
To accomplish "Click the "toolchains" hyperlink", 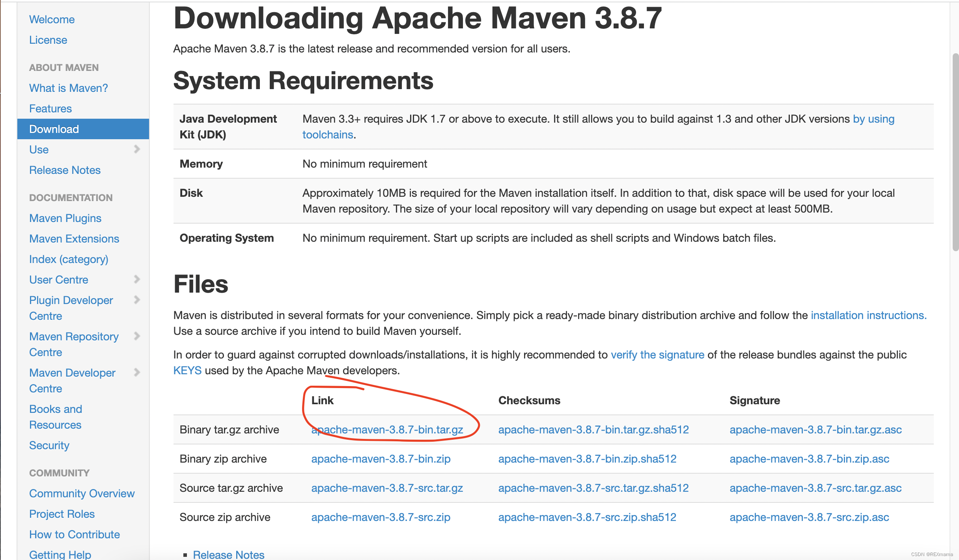I will 327,134.
